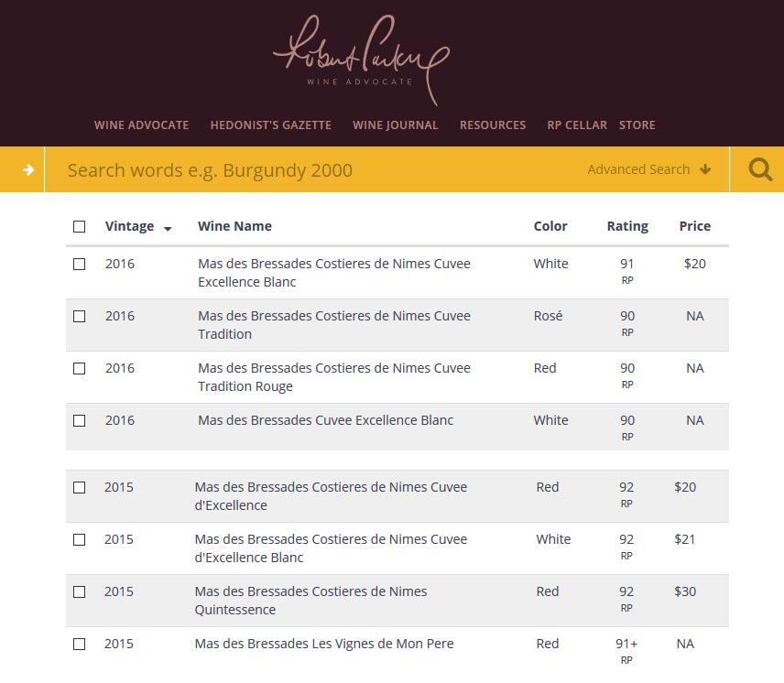
Task: Select the checkbox for 2015 Quintessence wine
Action: coord(80,592)
